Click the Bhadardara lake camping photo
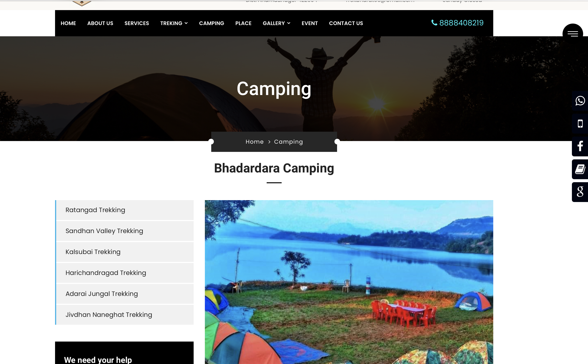Viewport: 588px width, 364px height. pyautogui.click(x=349, y=282)
